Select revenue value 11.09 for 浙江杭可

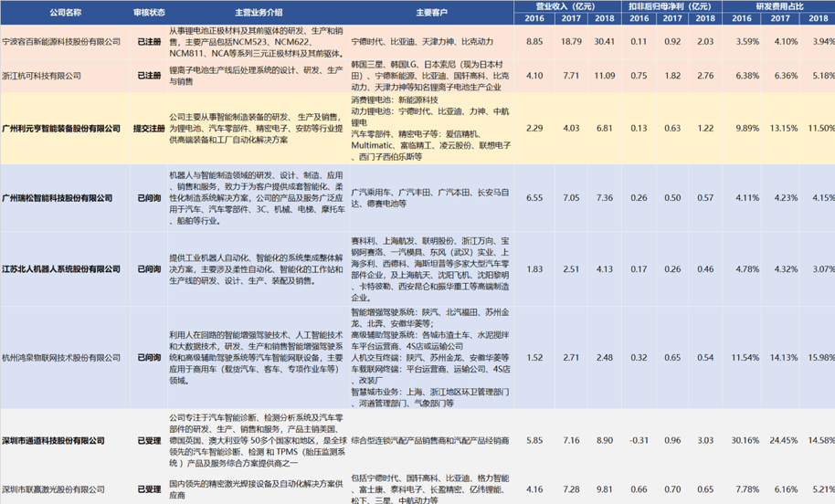point(605,76)
